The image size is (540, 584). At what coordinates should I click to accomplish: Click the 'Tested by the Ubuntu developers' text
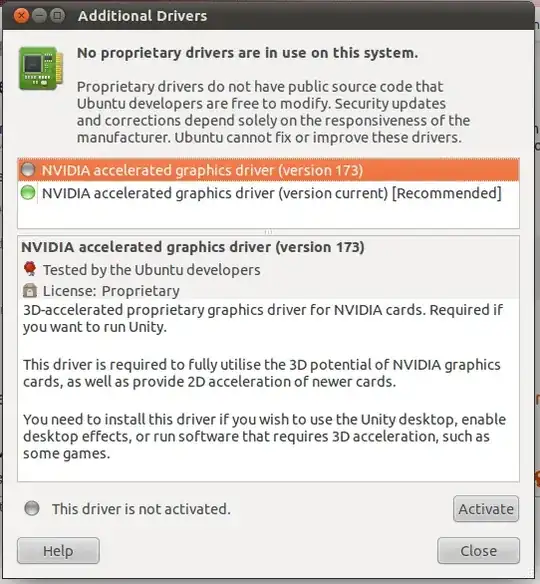tap(152, 270)
